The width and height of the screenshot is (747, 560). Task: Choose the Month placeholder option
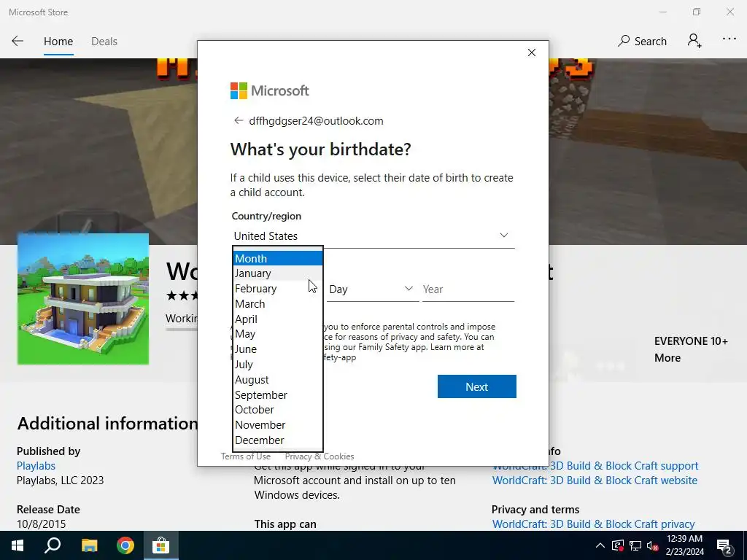(278, 259)
